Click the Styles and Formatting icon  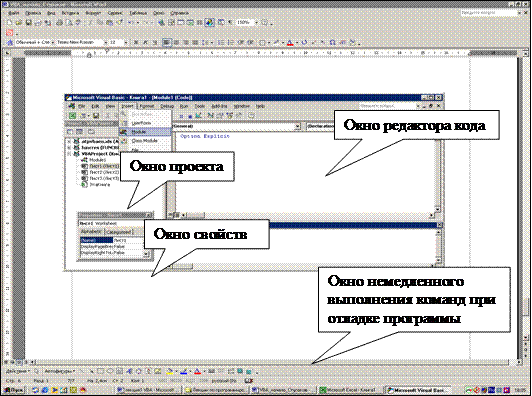[x=10, y=42]
